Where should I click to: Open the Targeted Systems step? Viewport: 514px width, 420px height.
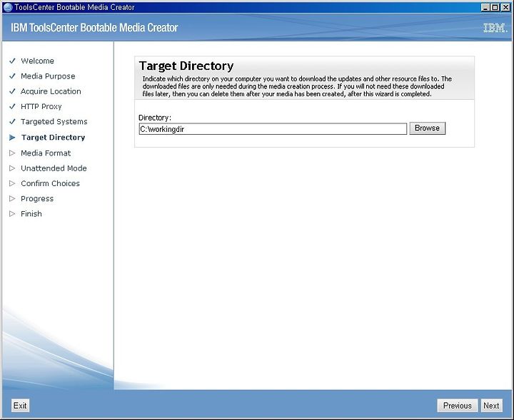point(54,121)
